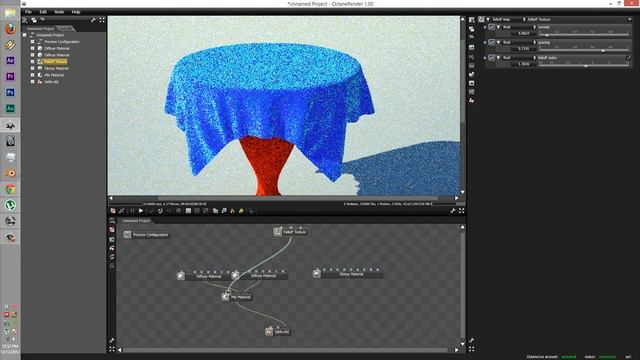Select Mix Material in the outliner
This screenshot has height=360, width=640.
(54, 75)
